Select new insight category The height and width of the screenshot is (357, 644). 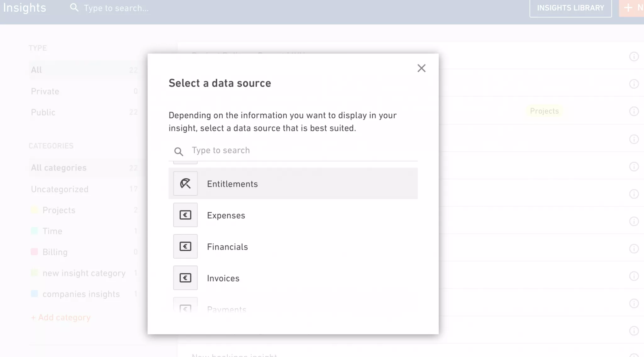84,273
